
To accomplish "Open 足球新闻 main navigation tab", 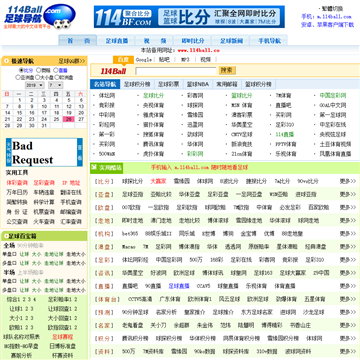I will (x=231, y=41).
